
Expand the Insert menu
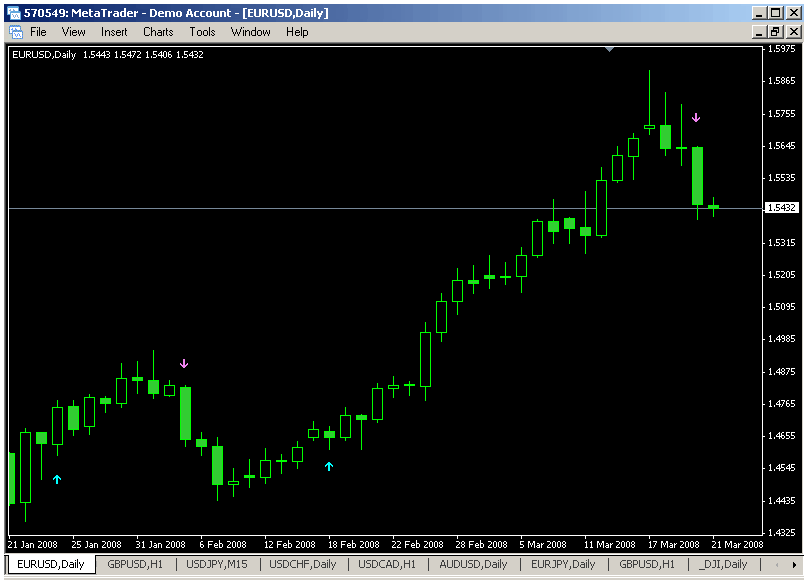point(114,32)
